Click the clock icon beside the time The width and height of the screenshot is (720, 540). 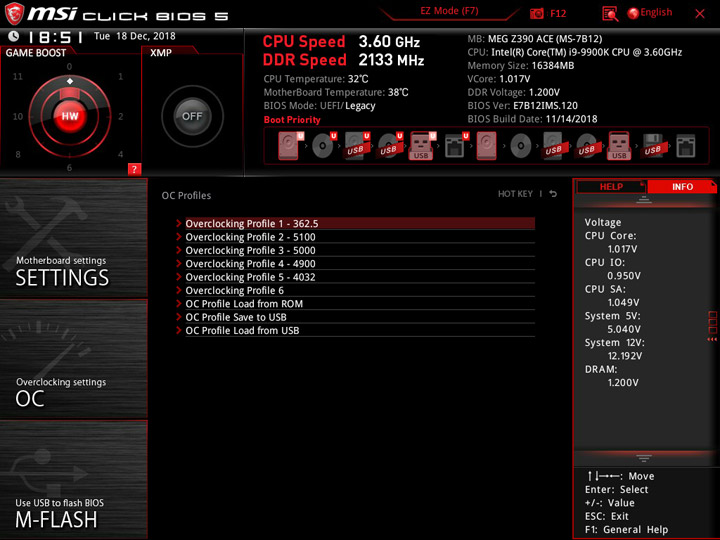14,36
